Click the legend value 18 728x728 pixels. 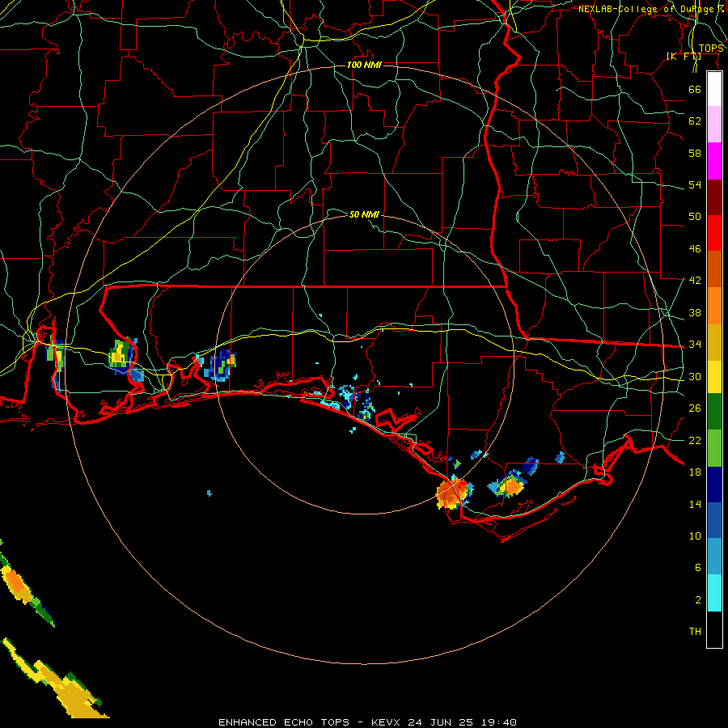695,472
